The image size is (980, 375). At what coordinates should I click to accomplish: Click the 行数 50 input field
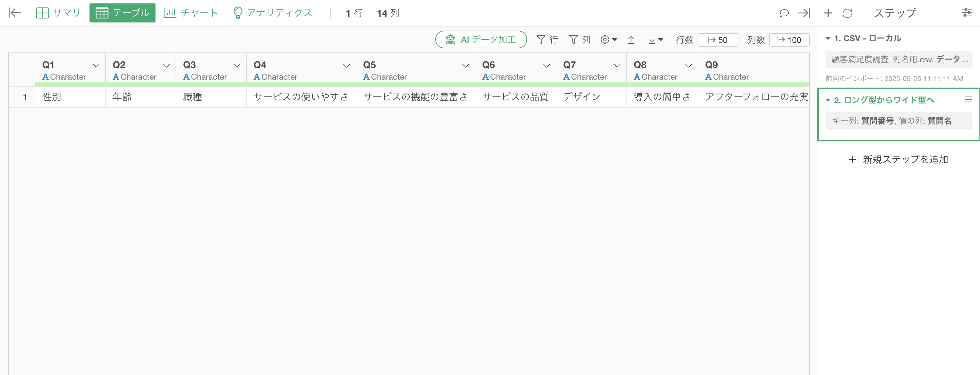pos(718,40)
